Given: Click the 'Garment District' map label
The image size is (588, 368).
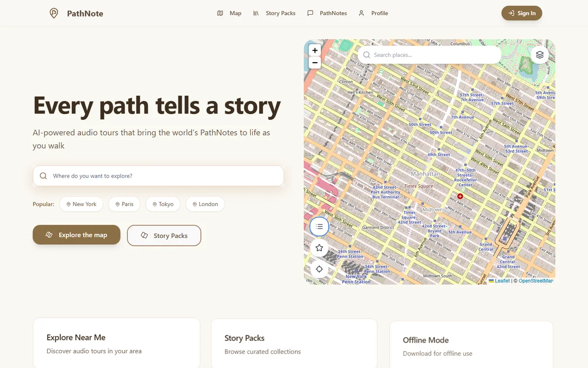Looking at the screenshot, I should (378, 227).
